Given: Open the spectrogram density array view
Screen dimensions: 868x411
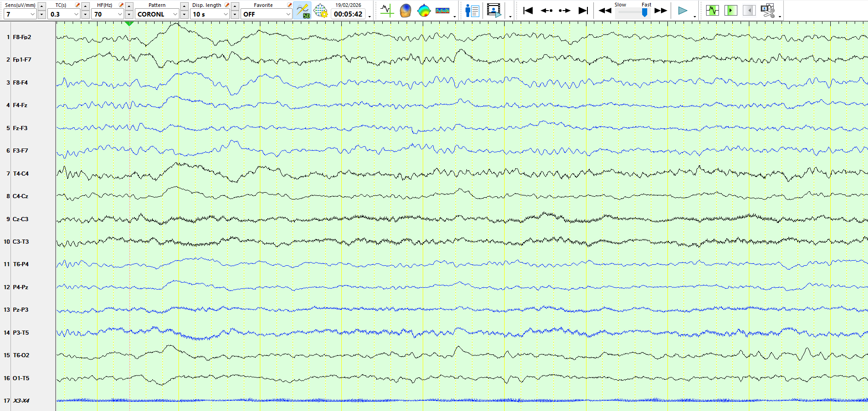Looking at the screenshot, I should click(443, 10).
